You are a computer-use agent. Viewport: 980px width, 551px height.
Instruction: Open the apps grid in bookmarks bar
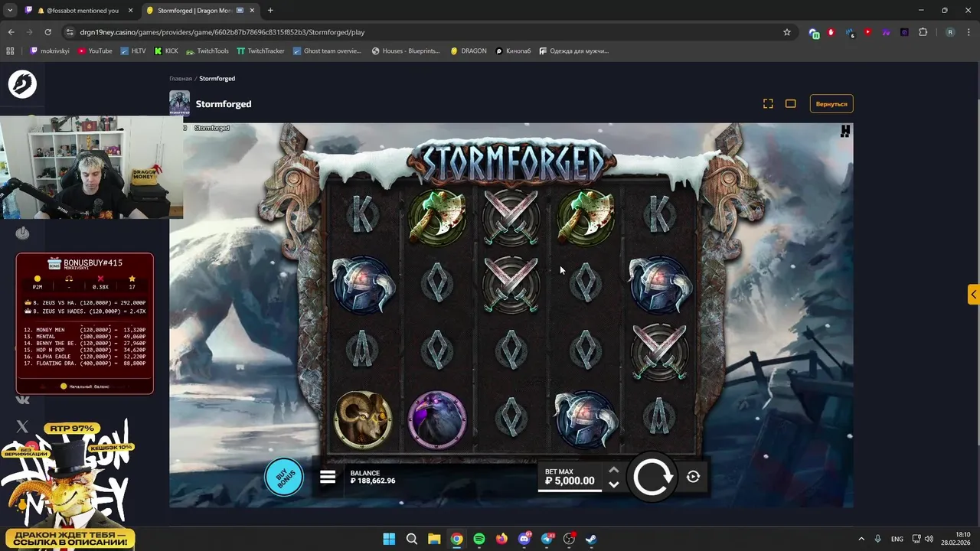(10, 51)
